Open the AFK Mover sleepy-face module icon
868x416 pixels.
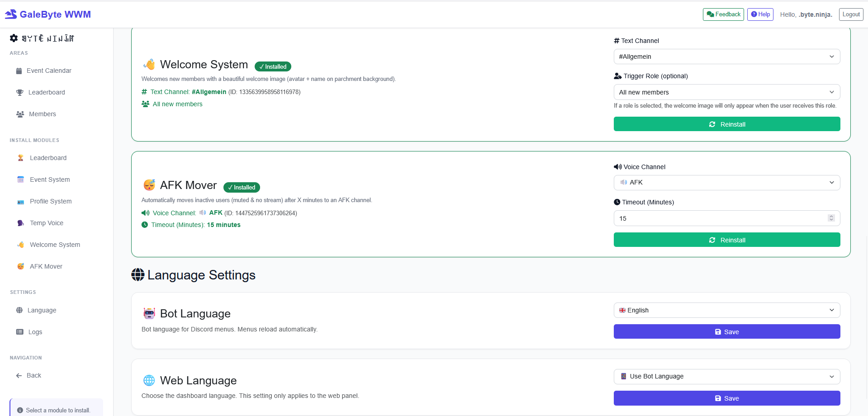pyautogui.click(x=20, y=266)
